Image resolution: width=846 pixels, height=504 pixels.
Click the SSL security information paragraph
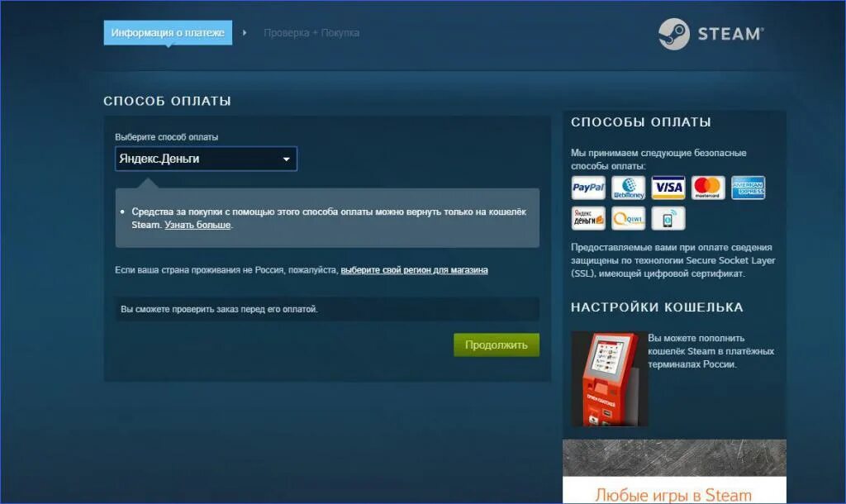pos(673,260)
